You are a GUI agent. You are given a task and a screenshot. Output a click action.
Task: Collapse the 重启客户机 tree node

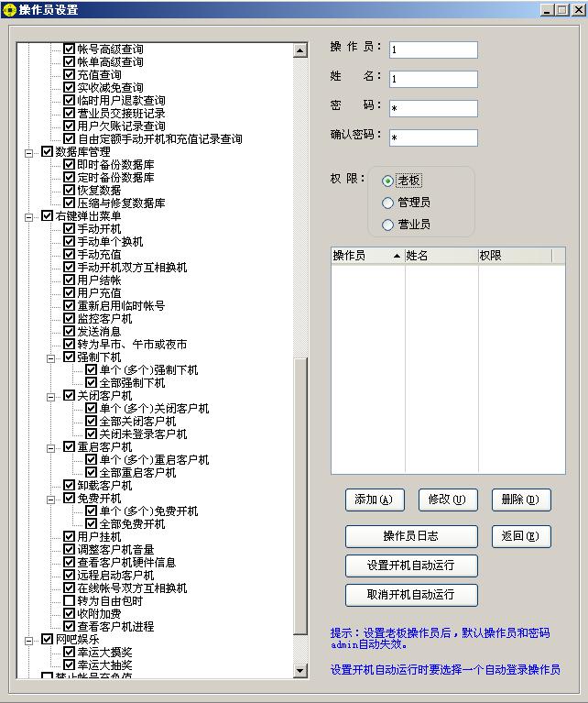(x=50, y=448)
